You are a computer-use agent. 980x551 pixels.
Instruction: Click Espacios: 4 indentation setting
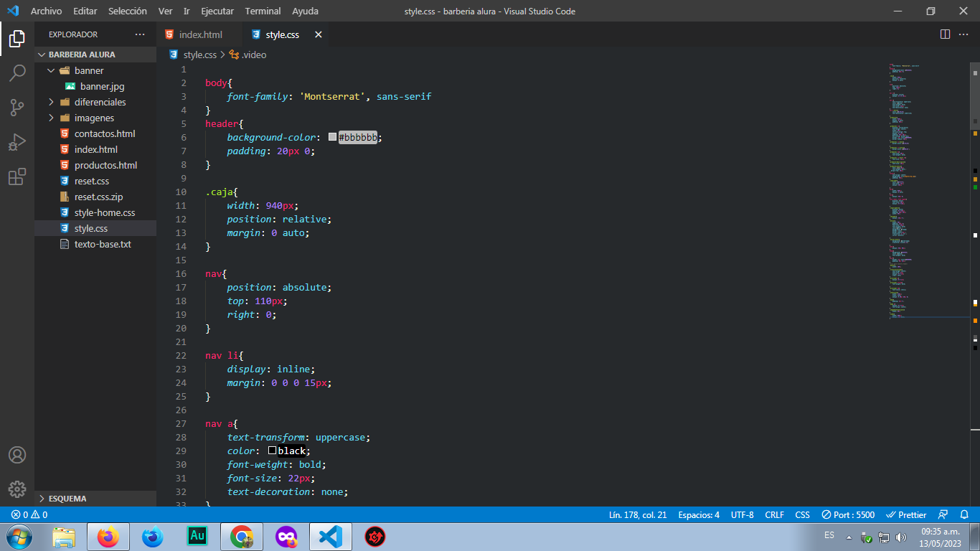(699, 514)
